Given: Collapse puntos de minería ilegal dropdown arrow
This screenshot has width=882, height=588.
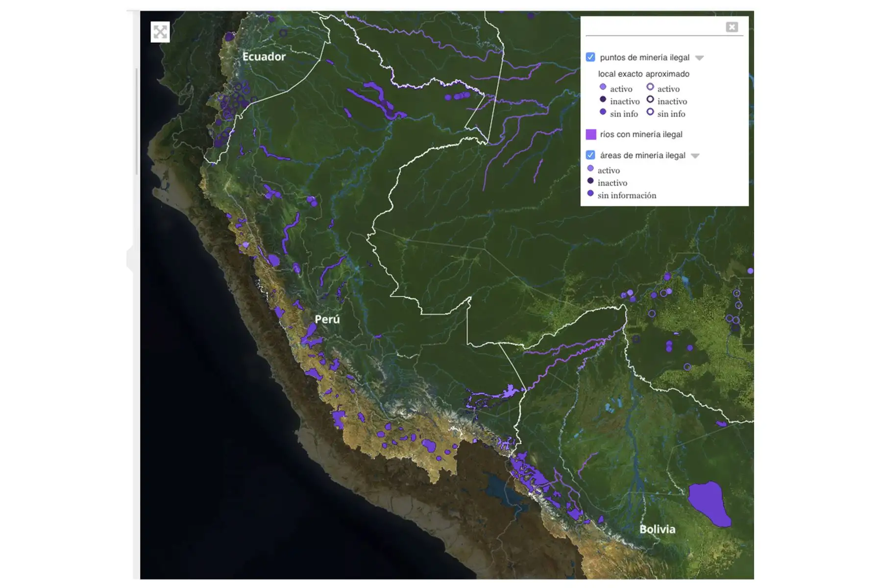Looking at the screenshot, I should click(x=700, y=58).
